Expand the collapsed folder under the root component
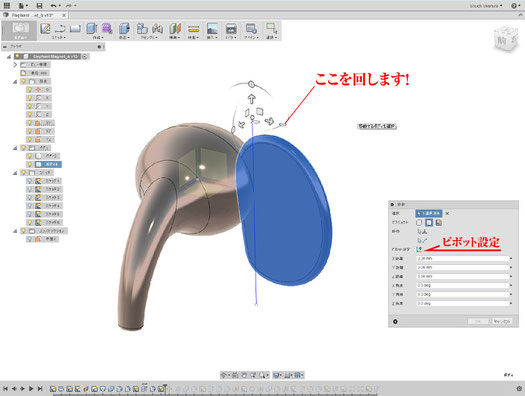525x396 pixels. pyautogui.click(x=15, y=65)
